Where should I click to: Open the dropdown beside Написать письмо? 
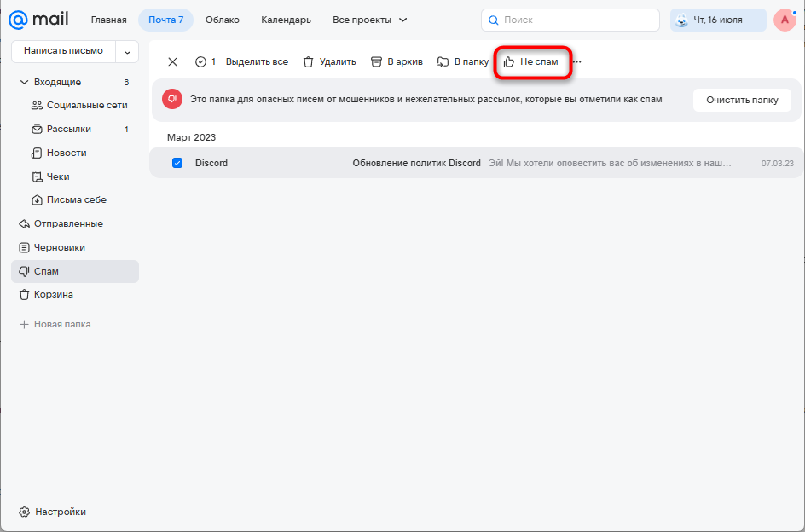pos(127,51)
